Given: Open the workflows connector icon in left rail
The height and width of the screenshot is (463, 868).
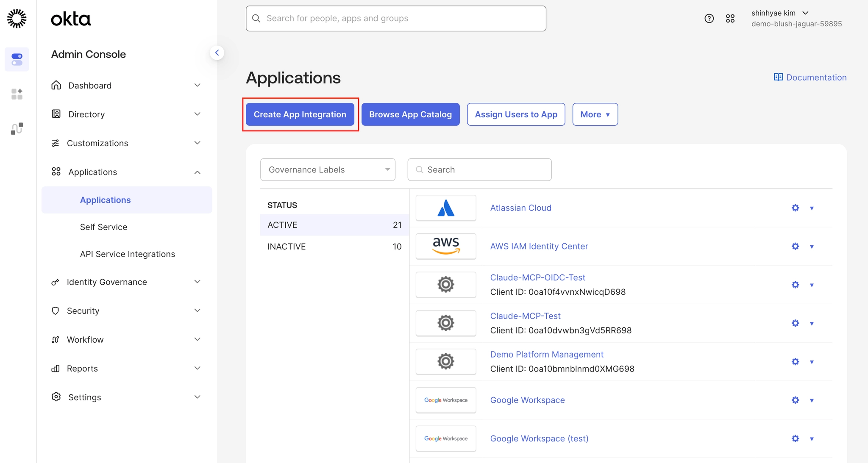Looking at the screenshot, I should pos(17,129).
